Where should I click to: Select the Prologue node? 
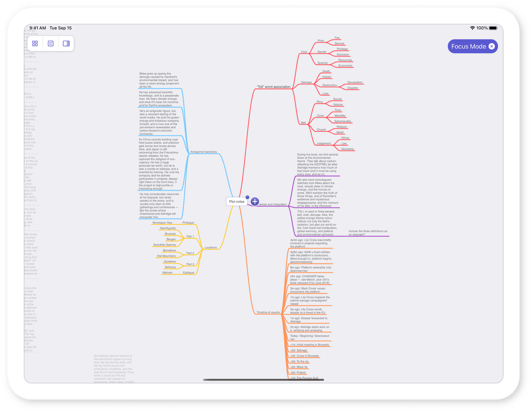188,223
